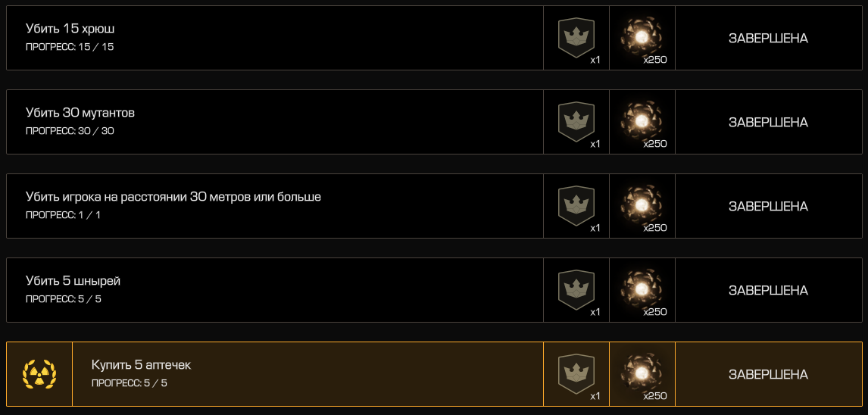Select glowing orb x250 in "Убить 30 мутантов" row
Viewport: 868px width, 415px height.
pos(642,122)
